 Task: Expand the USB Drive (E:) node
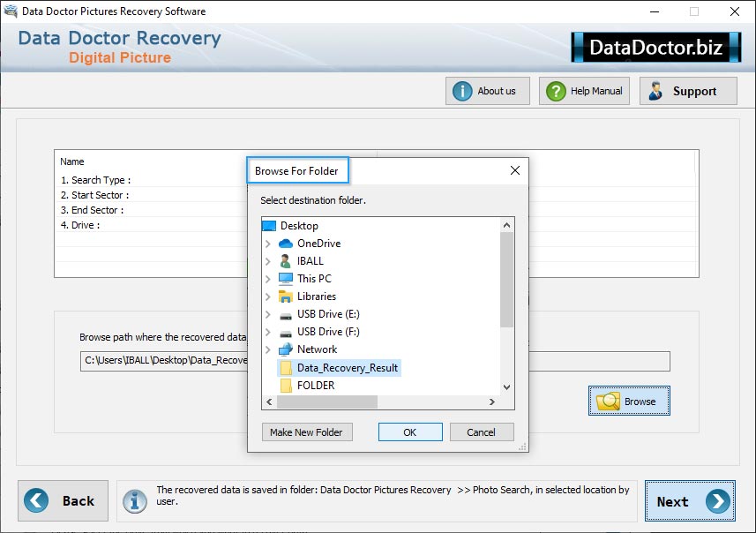click(x=268, y=314)
